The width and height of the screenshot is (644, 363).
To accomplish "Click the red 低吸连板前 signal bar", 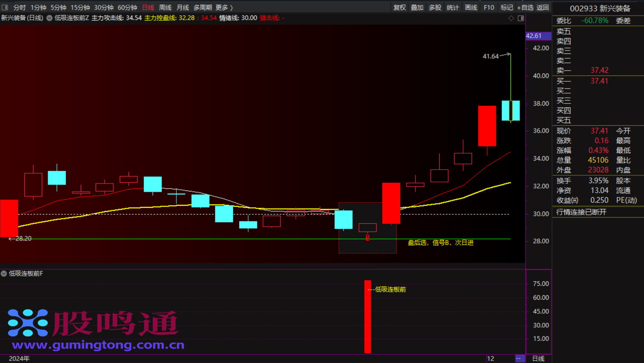I will (368, 316).
